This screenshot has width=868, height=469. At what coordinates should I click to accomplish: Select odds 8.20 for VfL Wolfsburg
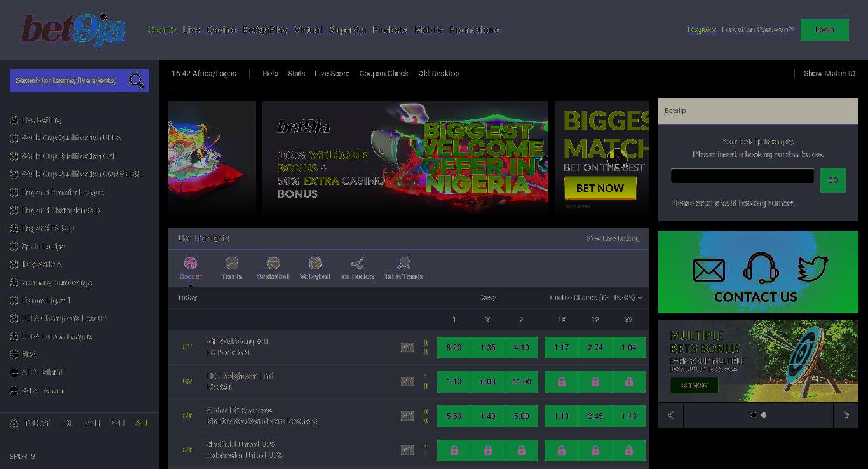click(454, 348)
